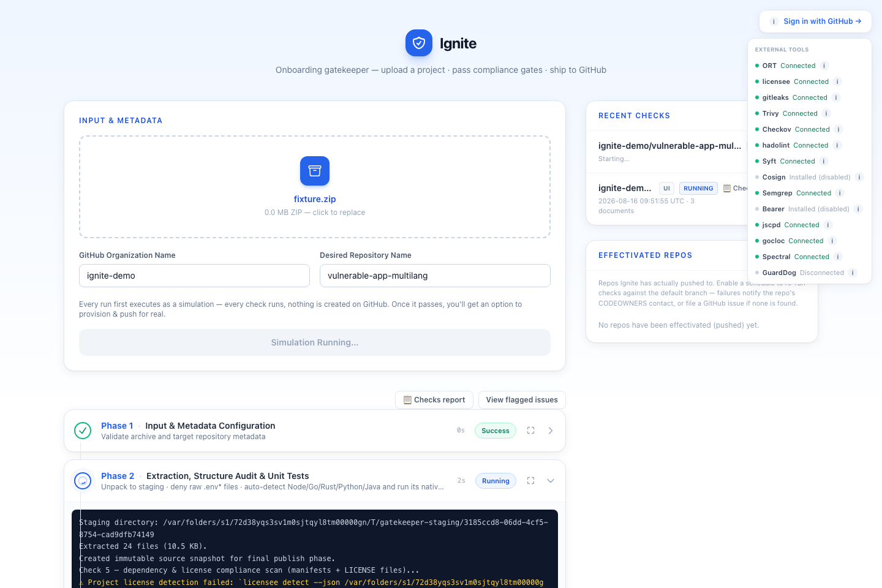This screenshot has width=882, height=588.
Task: Open info icon beside Trivy Connected
Action: tap(826, 113)
